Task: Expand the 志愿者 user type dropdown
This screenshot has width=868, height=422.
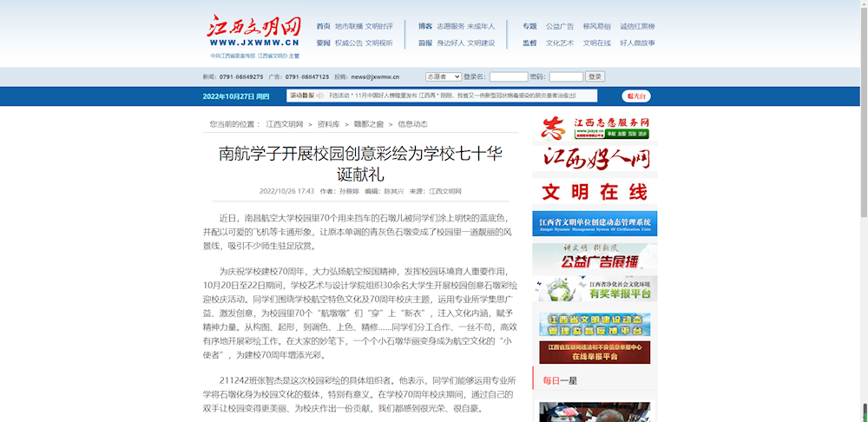Action: click(443, 77)
